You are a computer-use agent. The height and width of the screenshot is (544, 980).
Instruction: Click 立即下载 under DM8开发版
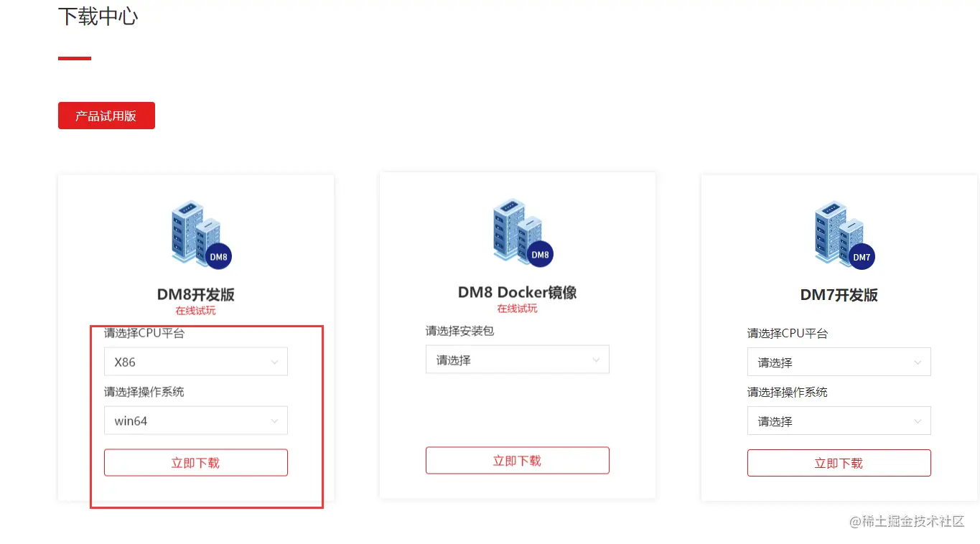click(196, 463)
